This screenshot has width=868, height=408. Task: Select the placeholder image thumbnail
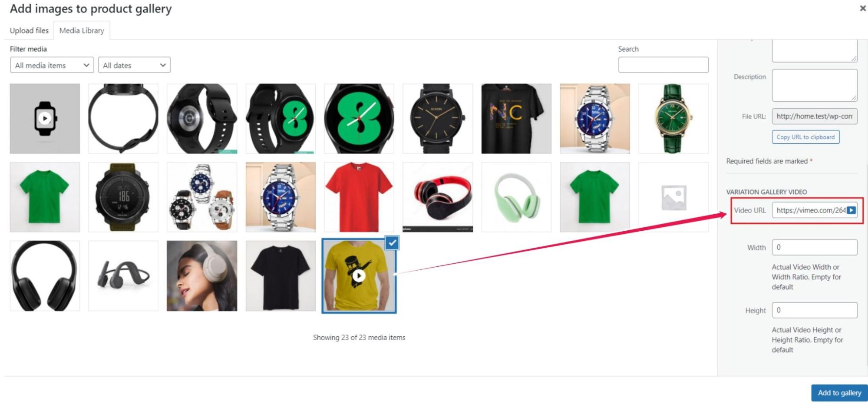pos(673,197)
